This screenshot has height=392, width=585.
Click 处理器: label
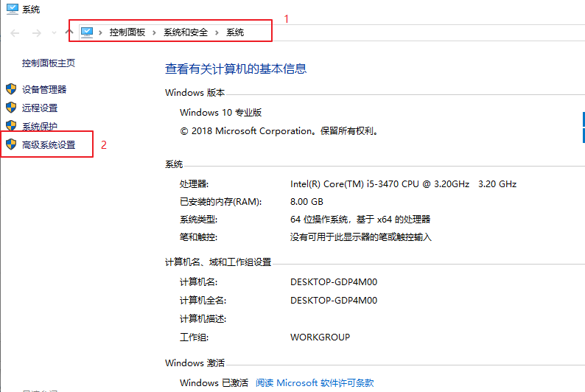coord(194,184)
